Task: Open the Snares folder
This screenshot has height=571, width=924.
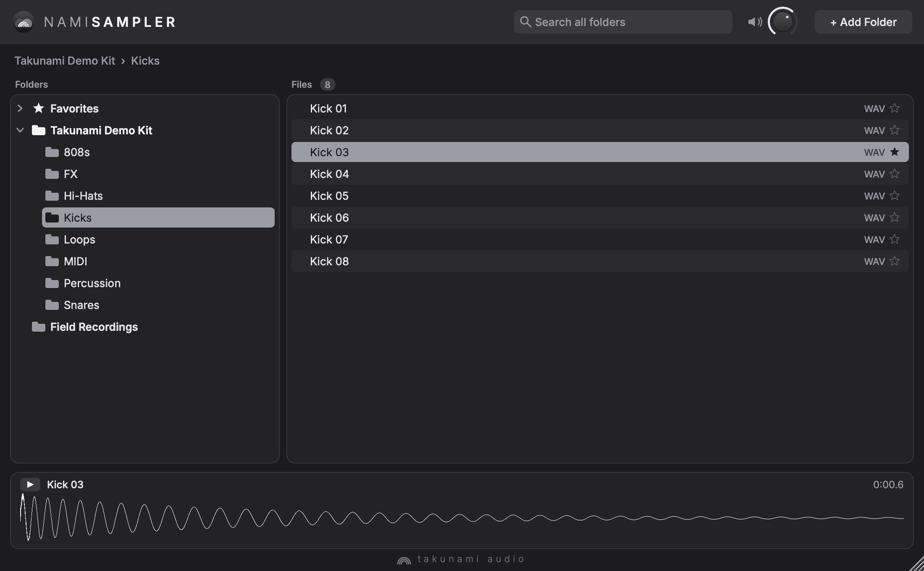Action: [158, 305]
